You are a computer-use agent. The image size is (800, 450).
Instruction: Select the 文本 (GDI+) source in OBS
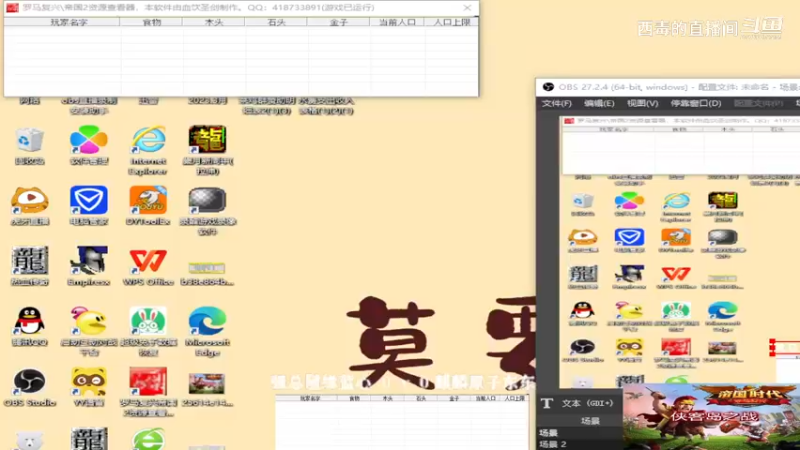click(x=587, y=403)
